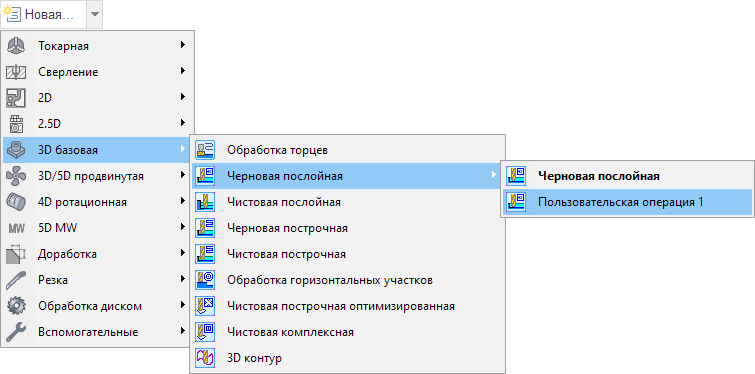Click the Черновая построчная icon
This screenshot has height=374, width=755.
(205, 228)
